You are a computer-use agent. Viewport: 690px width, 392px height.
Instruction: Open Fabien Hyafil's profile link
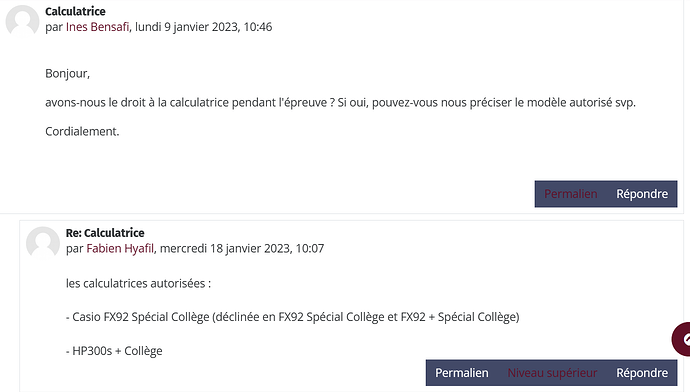pos(120,249)
